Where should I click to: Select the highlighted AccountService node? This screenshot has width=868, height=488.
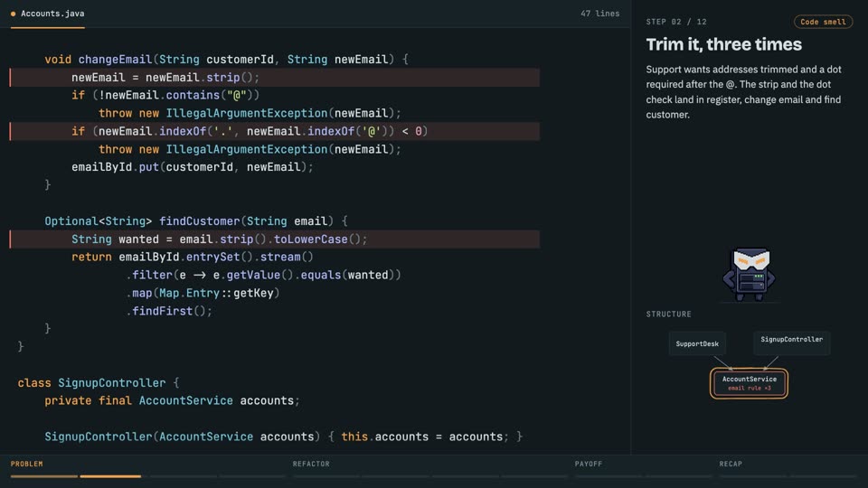(x=749, y=383)
